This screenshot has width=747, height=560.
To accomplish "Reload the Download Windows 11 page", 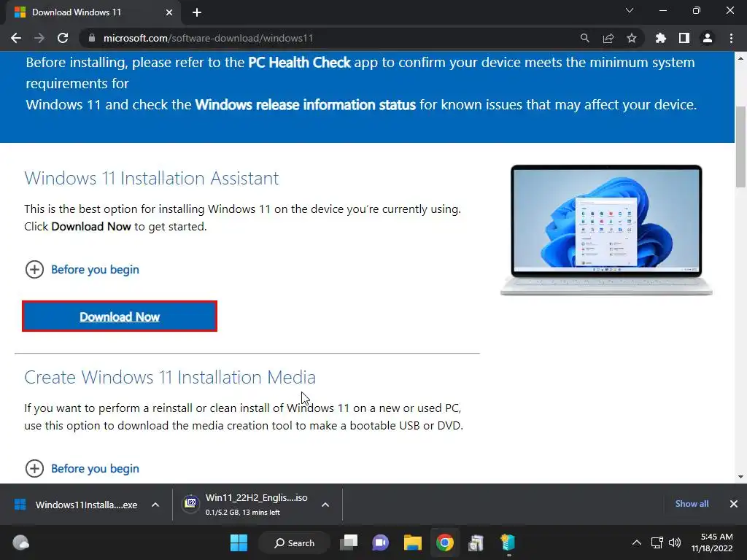I will coord(63,38).
